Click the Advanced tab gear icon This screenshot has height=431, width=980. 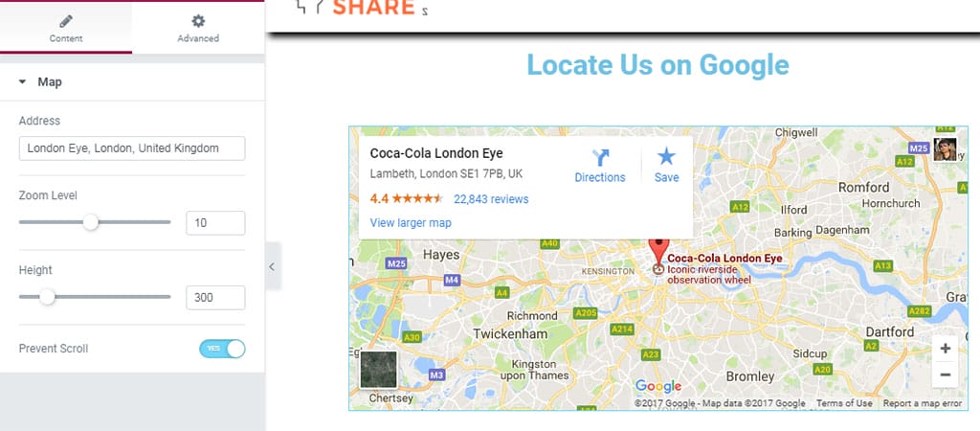pos(198,21)
